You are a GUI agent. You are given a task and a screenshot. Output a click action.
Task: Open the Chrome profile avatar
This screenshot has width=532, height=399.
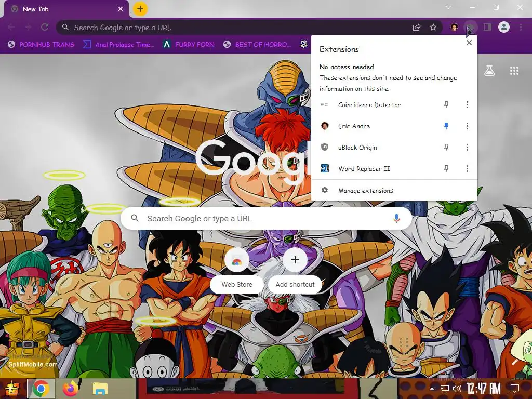pyautogui.click(x=504, y=27)
